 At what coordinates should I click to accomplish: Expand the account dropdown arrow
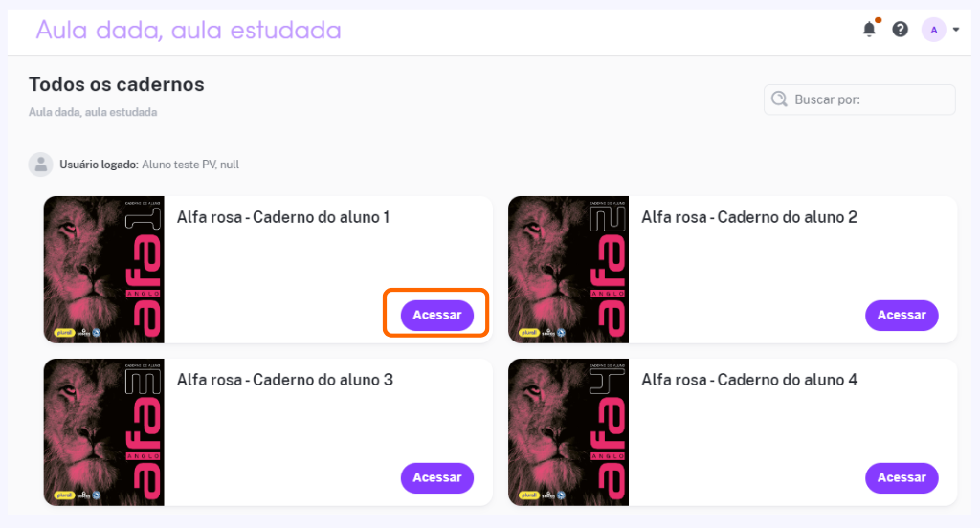pos(956,30)
